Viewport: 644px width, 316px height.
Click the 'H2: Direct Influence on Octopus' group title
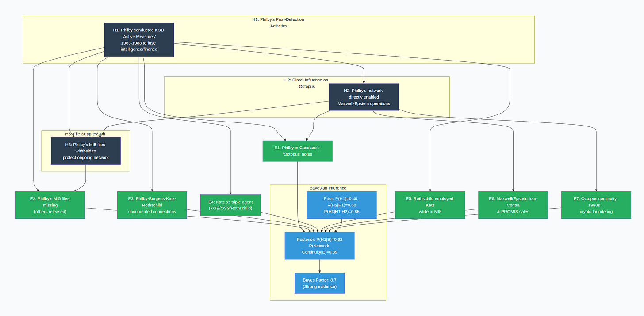(x=307, y=83)
